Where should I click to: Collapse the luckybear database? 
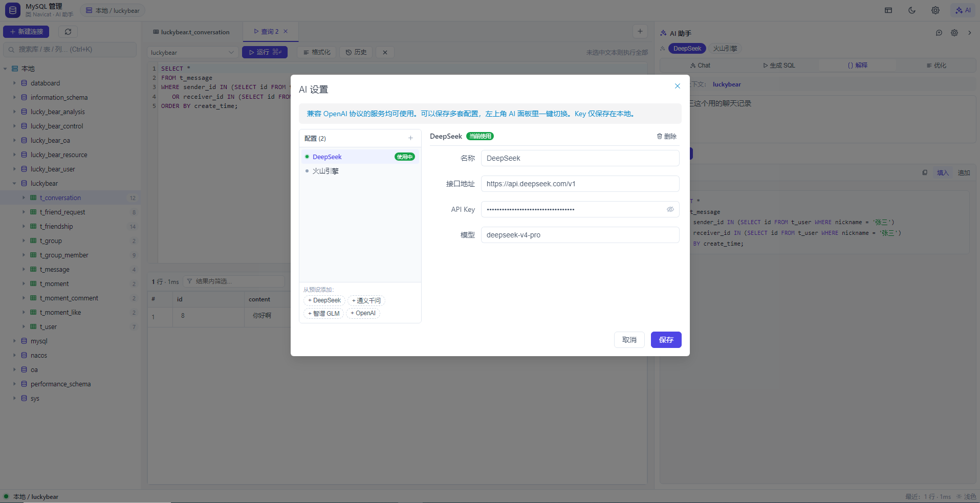14,183
